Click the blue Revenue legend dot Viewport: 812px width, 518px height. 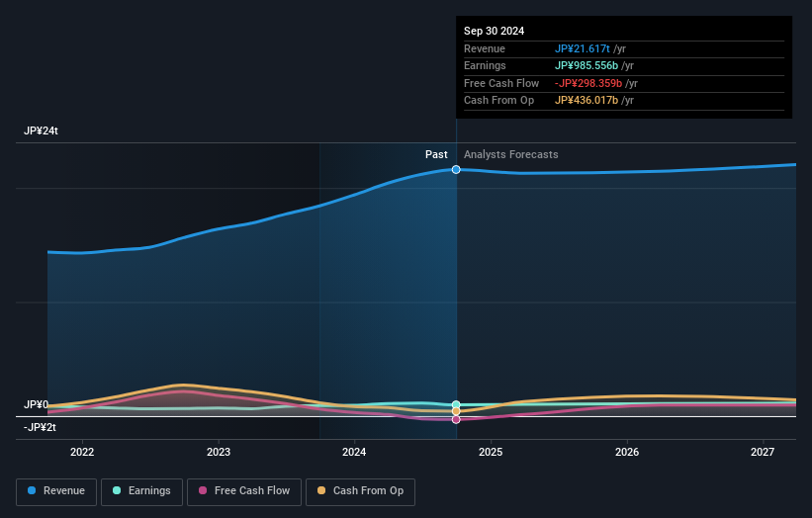(x=32, y=490)
